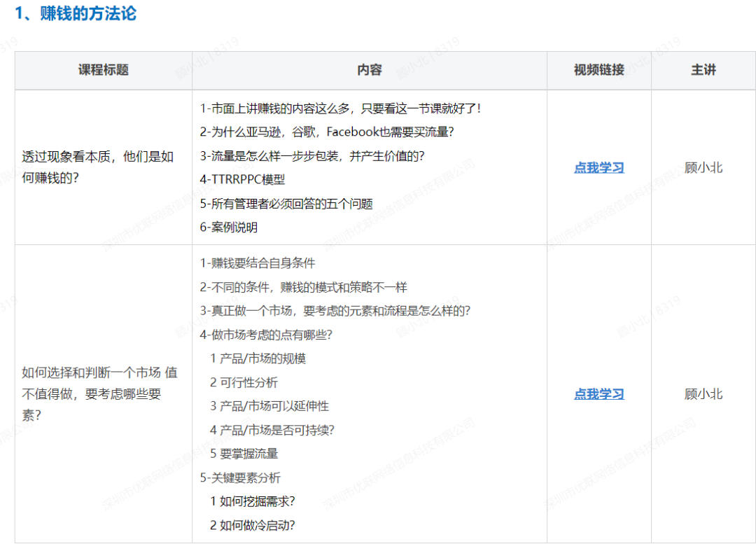Click the 赚钱的方法论 section heading
Viewport: 756px width, 544px height.
pos(76,13)
